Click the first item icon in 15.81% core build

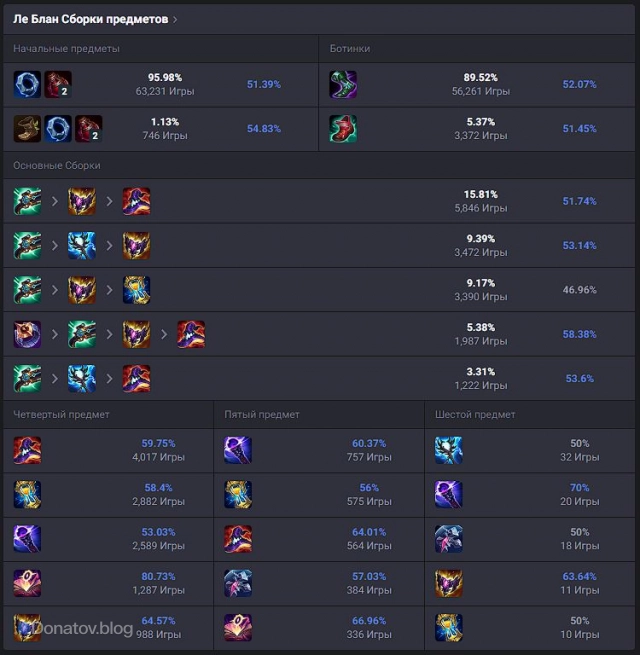(27, 201)
